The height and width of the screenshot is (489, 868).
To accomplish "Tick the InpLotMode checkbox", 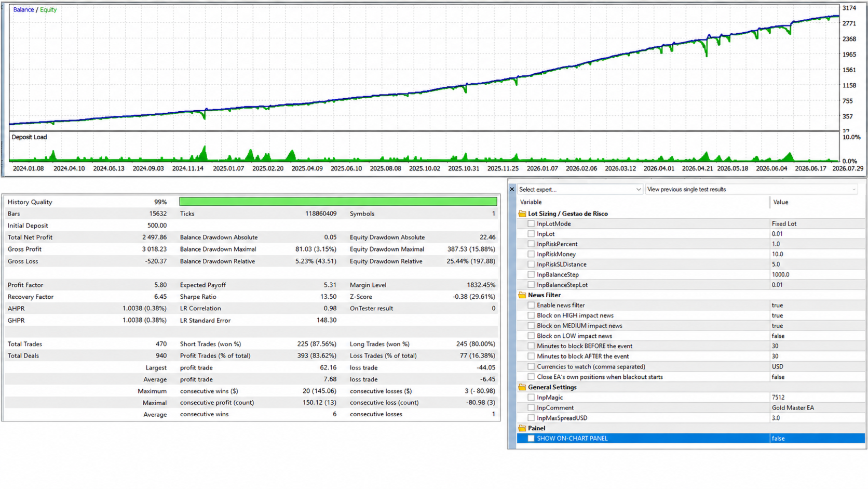I will click(x=531, y=224).
